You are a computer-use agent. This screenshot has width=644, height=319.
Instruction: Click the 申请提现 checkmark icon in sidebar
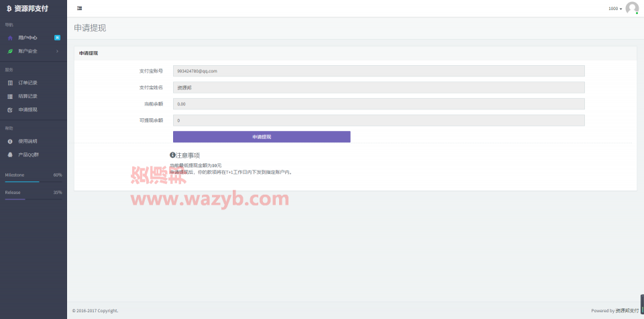(x=10, y=109)
